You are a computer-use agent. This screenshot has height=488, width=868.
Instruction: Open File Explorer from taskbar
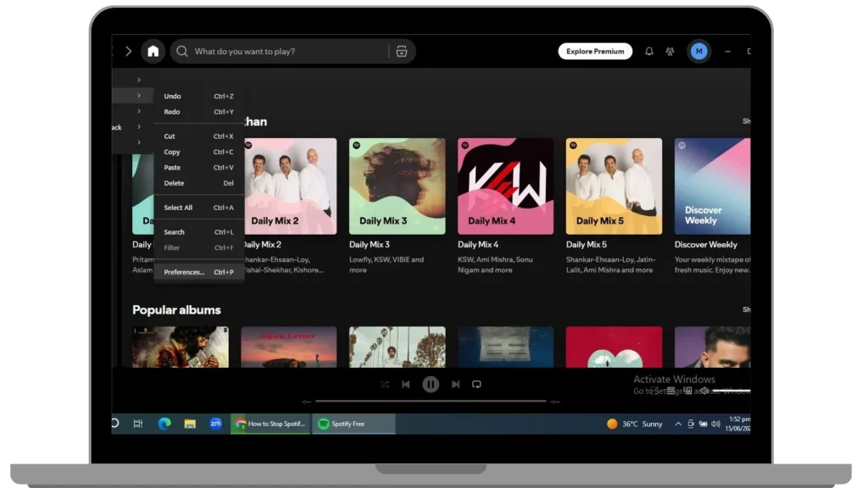pos(190,424)
